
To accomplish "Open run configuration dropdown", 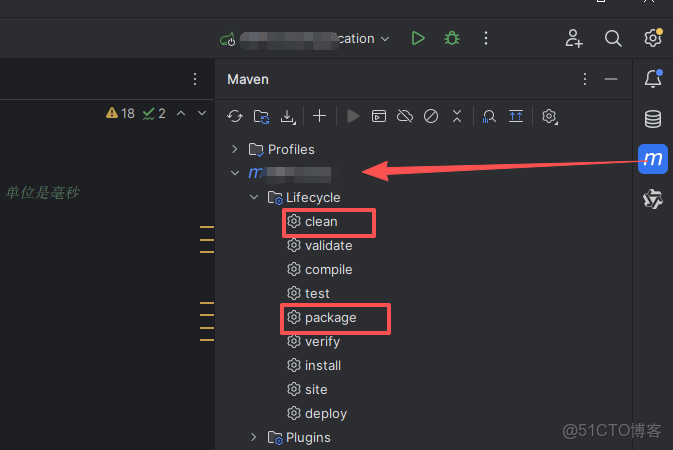I will pos(304,39).
